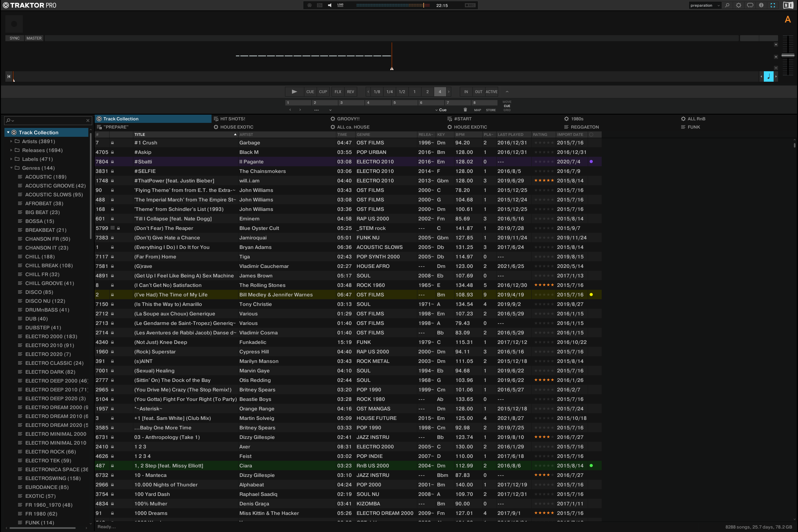
Task: Click the play button on the deck
Action: [294, 92]
